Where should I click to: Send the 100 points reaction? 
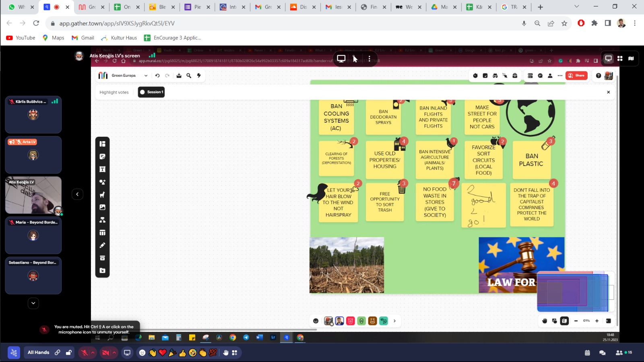pyautogui.click(x=213, y=353)
